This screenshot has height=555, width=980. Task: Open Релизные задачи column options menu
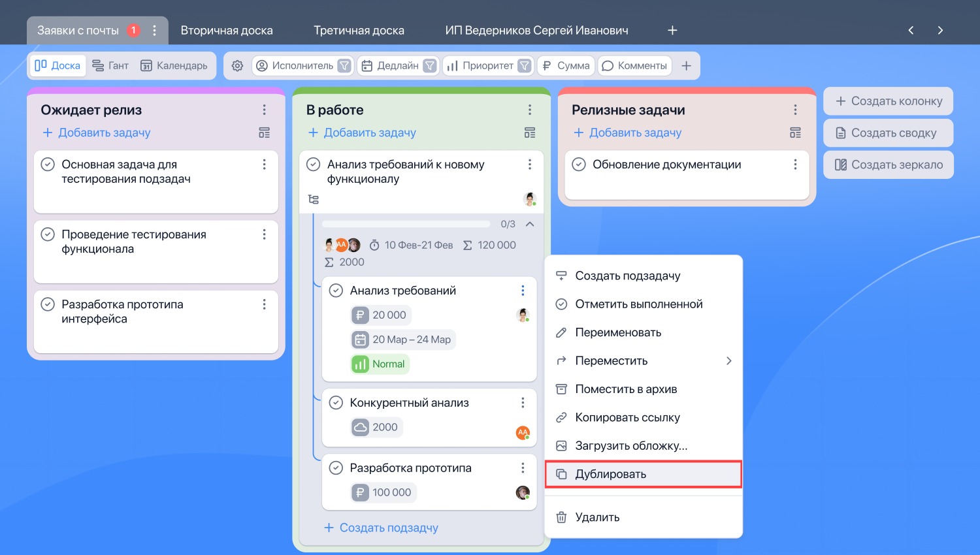[795, 110]
